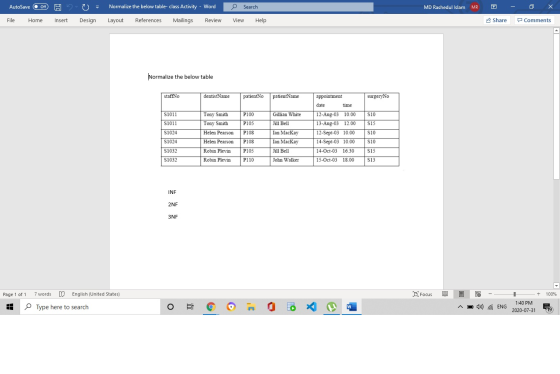This screenshot has width=560, height=374.
Task: Click the proofing check book icon
Action: (x=62, y=294)
